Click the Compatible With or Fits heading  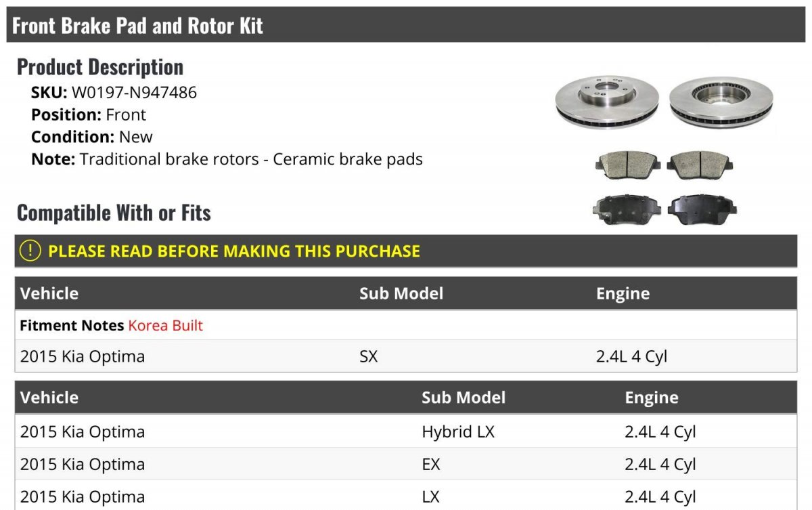tap(114, 213)
